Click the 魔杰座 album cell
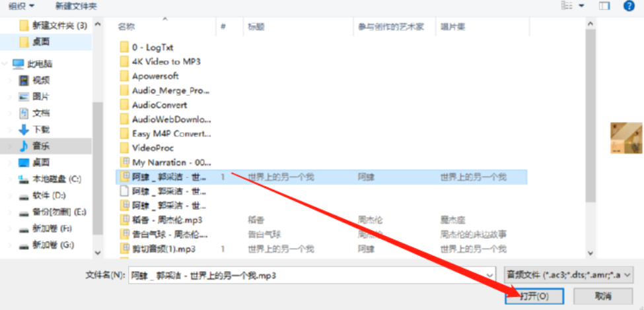 tap(453, 220)
